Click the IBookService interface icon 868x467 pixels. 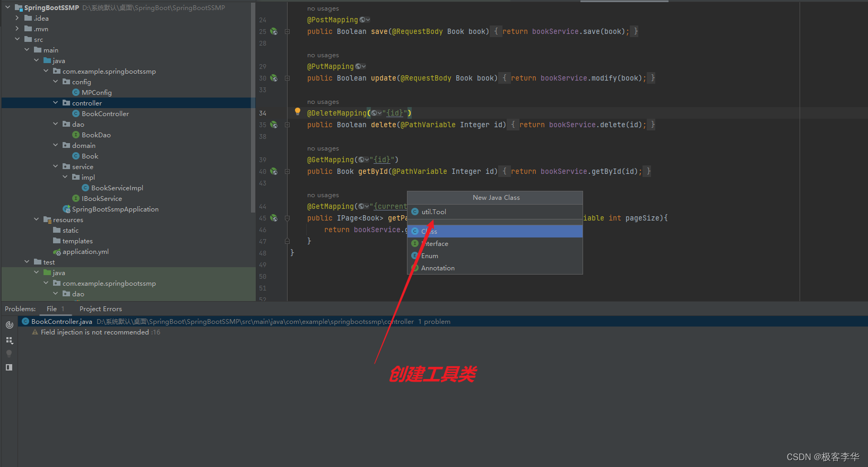pyautogui.click(x=76, y=198)
